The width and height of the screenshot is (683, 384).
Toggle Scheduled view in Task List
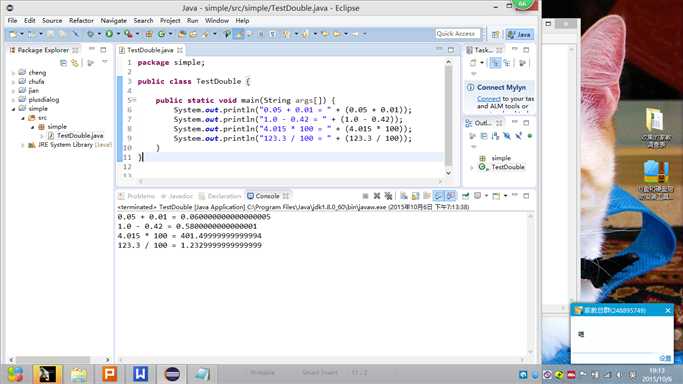[x=507, y=63]
